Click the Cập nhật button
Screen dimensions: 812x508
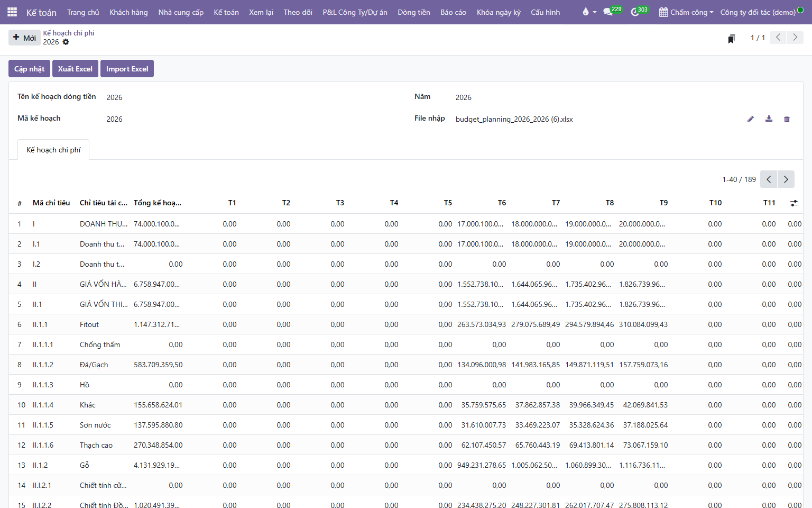point(30,69)
